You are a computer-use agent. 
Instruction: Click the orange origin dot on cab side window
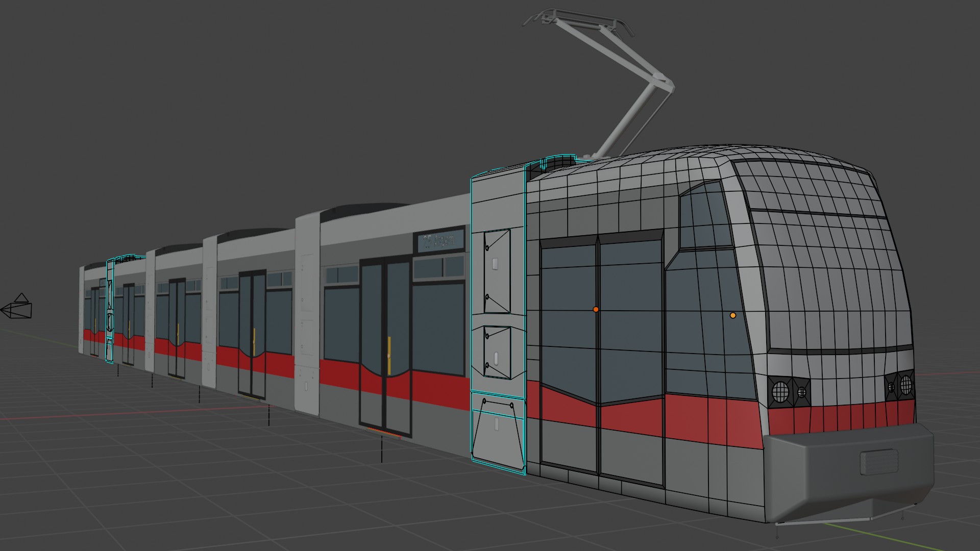click(733, 315)
